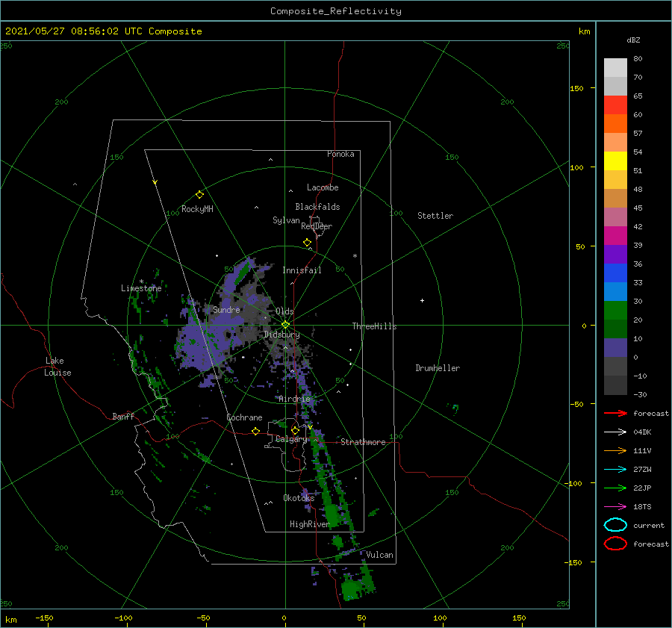Click the Strathmore town label
Viewport: 672px width, 628px height.
[363, 442]
